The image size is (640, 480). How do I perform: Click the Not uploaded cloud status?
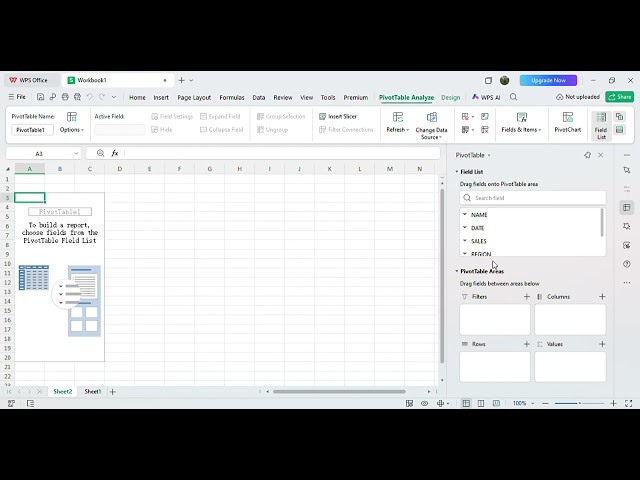click(578, 97)
